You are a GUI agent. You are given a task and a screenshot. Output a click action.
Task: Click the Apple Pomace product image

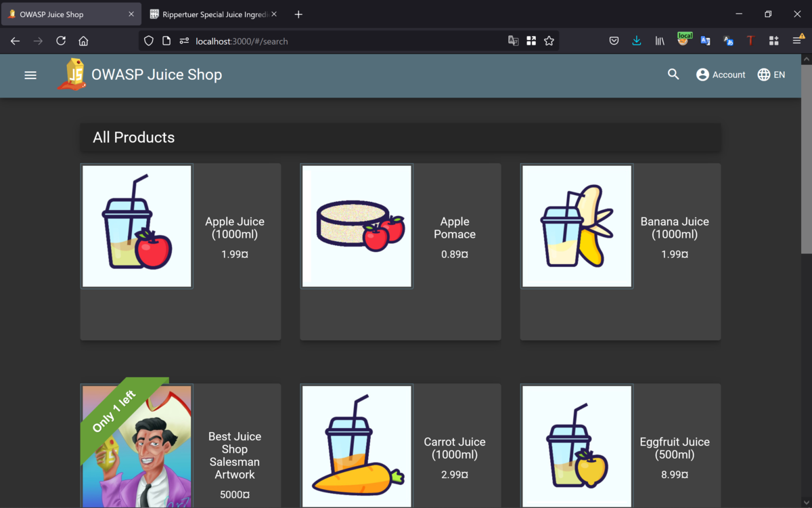point(357,226)
